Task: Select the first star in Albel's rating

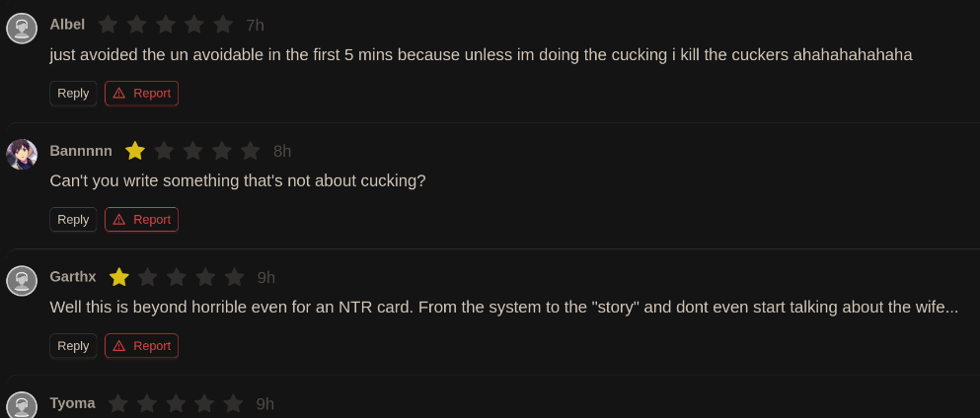Action: point(109,25)
